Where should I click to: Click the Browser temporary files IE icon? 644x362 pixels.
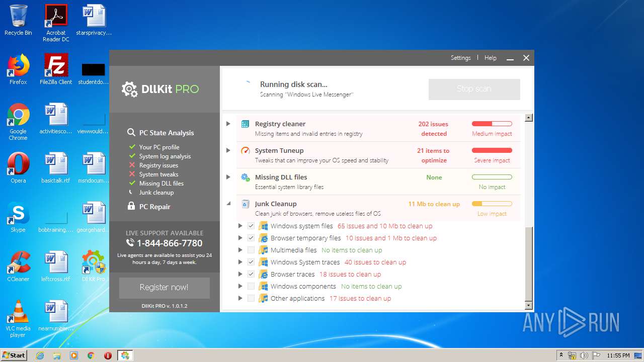pos(263,238)
